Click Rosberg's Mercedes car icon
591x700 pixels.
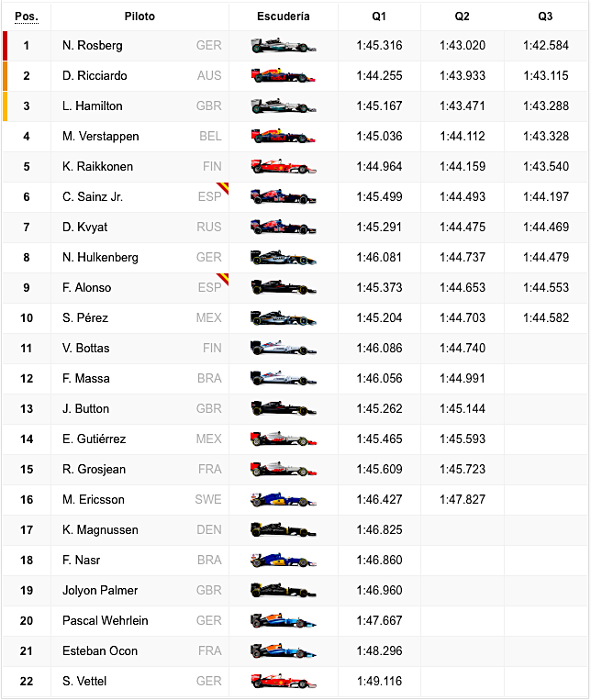click(284, 46)
